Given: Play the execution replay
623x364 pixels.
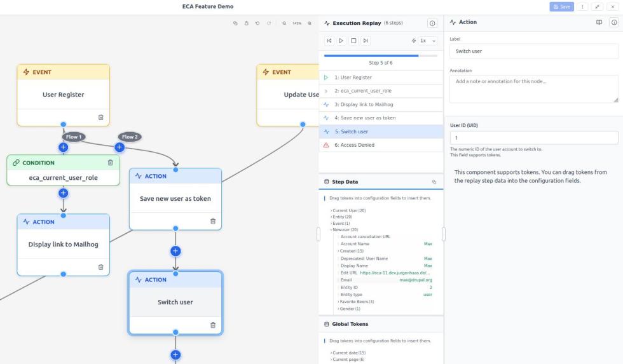Looking at the screenshot, I should coord(341,41).
